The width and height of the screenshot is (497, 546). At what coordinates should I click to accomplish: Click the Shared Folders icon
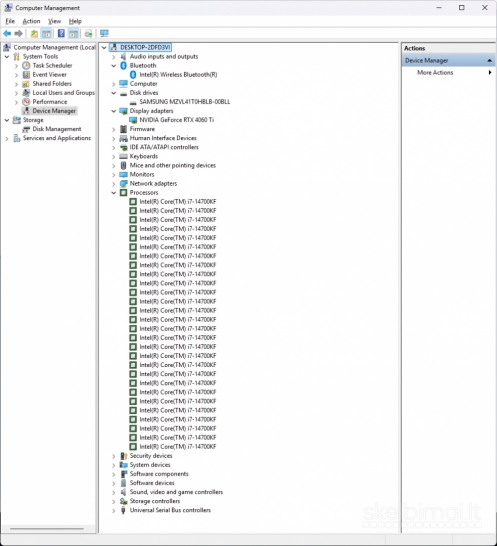(26, 84)
